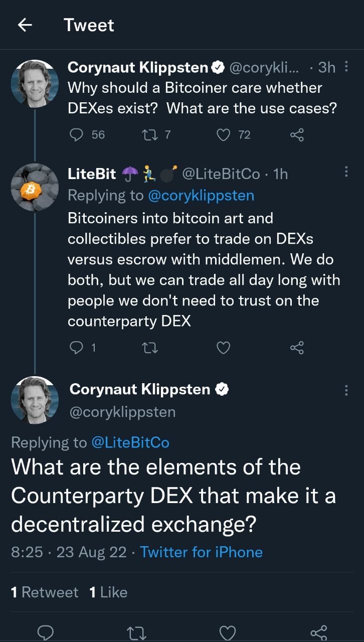Like the main tweet at the bottom
Image resolution: width=364 pixels, height=642 pixels.
point(228,632)
